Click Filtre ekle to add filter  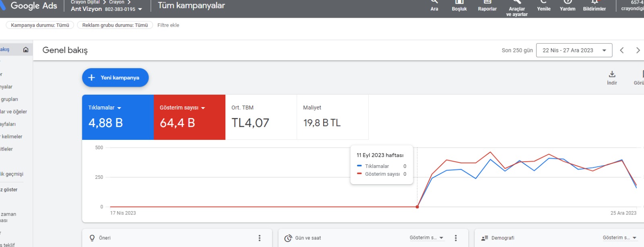pyautogui.click(x=168, y=25)
